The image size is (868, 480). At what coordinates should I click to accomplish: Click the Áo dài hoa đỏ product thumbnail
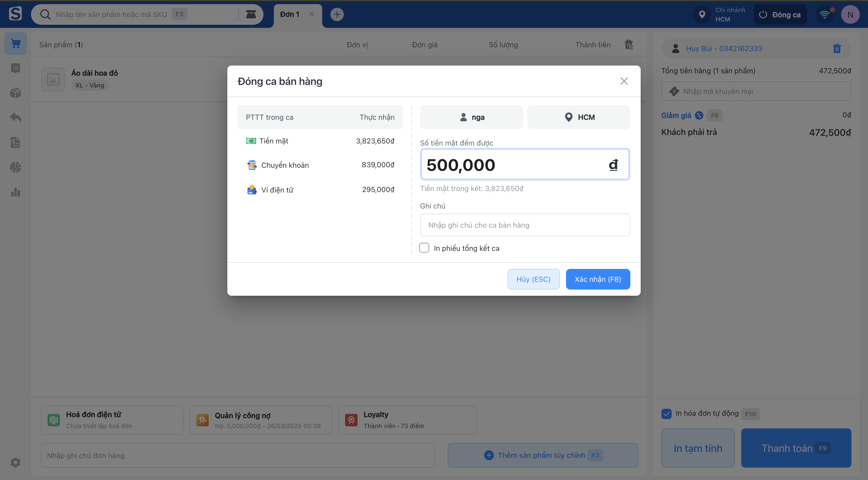pos(53,79)
